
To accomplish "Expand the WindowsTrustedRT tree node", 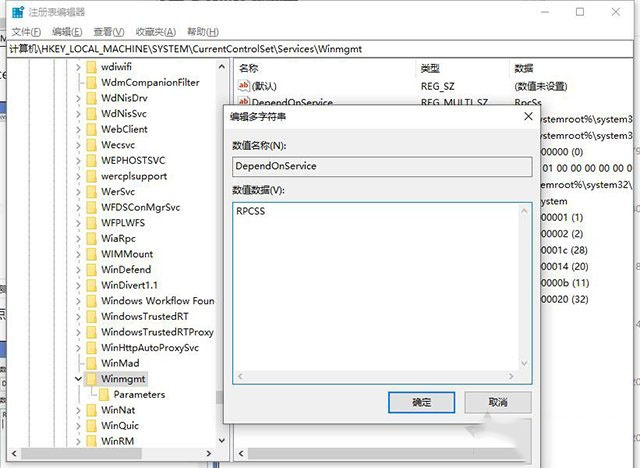I will (x=78, y=317).
